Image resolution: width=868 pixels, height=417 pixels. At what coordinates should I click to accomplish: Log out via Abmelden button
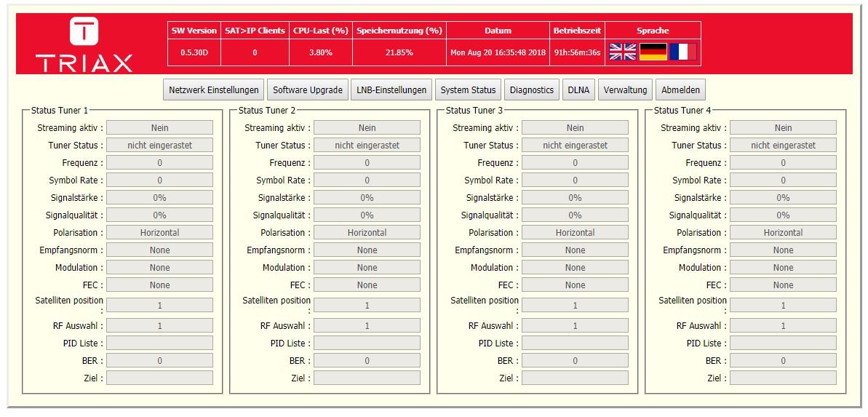point(680,90)
